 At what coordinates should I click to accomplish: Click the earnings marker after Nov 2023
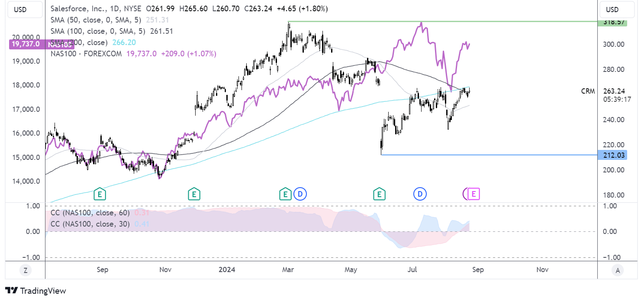193,194
